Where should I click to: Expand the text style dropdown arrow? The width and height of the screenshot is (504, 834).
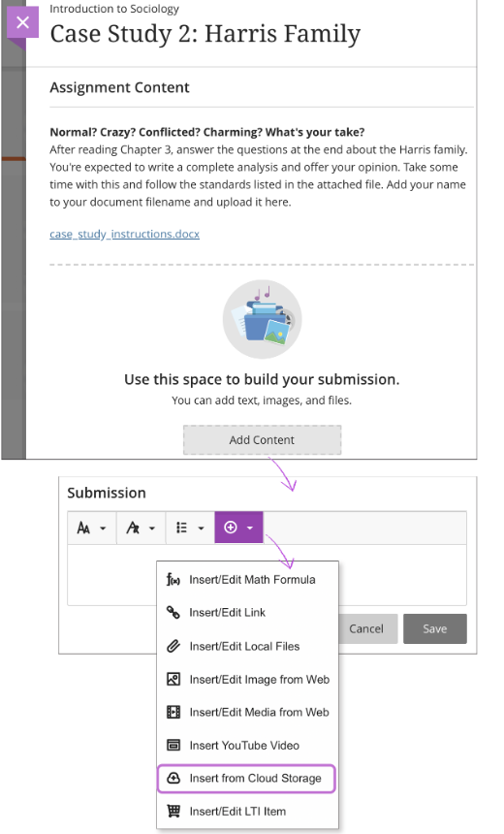[152, 529]
